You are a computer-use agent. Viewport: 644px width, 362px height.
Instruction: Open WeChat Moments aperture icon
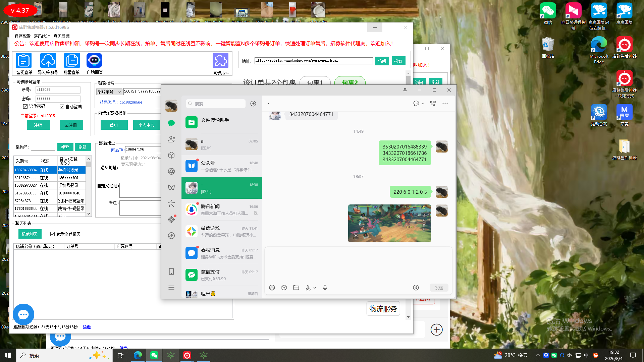[171, 171]
